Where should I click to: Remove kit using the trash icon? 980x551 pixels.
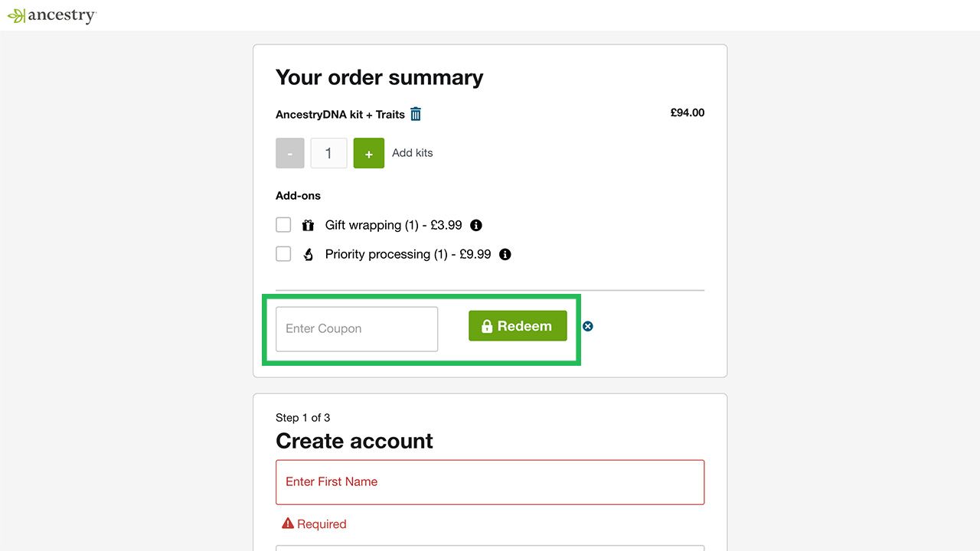pyautogui.click(x=416, y=114)
